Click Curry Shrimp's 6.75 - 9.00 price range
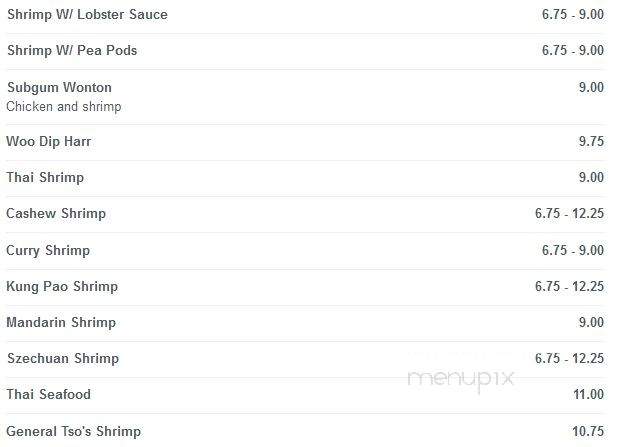 pos(573,250)
